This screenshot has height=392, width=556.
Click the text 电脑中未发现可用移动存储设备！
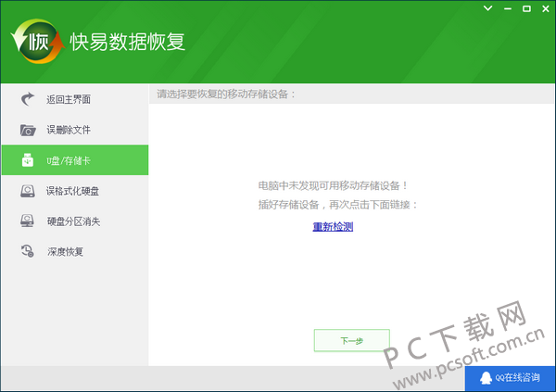click(334, 185)
